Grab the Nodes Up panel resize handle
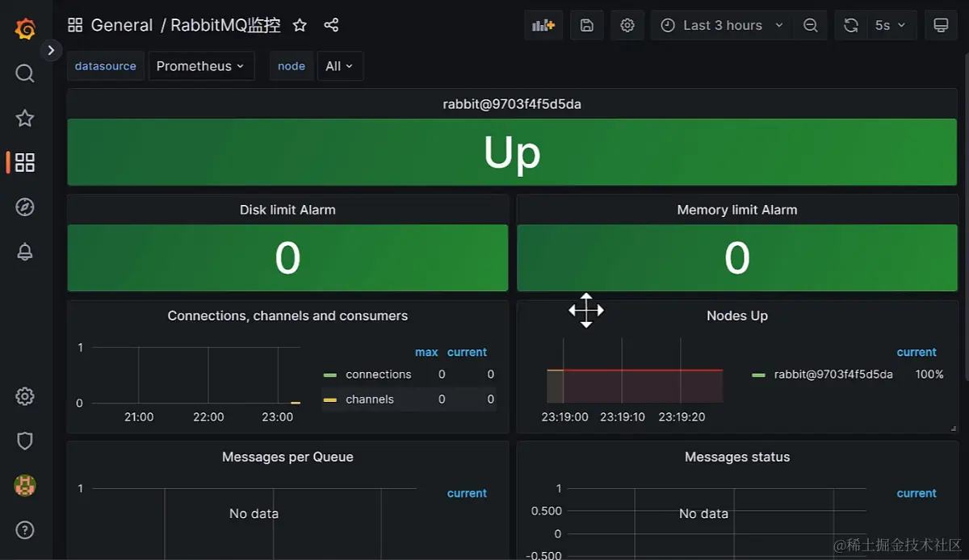 click(954, 429)
